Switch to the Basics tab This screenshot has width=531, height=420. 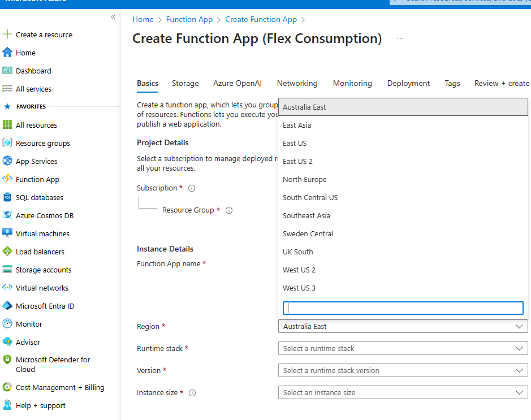(x=148, y=83)
